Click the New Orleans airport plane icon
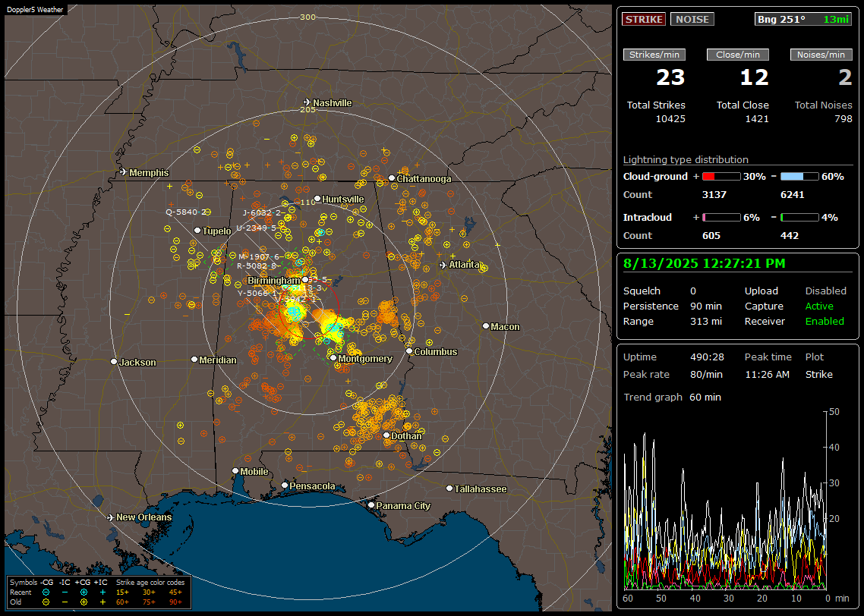This screenshot has height=616, width=864. pyautogui.click(x=111, y=517)
